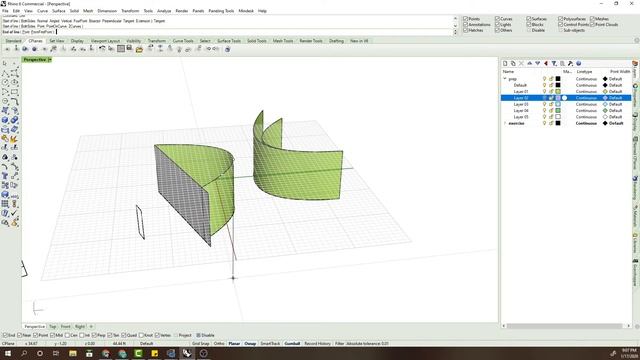Toggle the Quad osnap checkbox
This screenshot has width=640, height=360.
[124, 335]
